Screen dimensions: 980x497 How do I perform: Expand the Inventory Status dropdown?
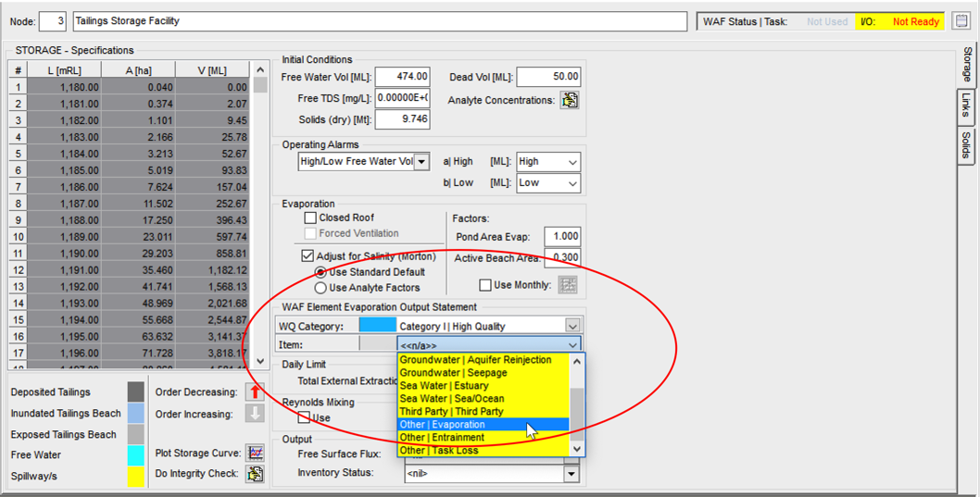pyautogui.click(x=572, y=474)
